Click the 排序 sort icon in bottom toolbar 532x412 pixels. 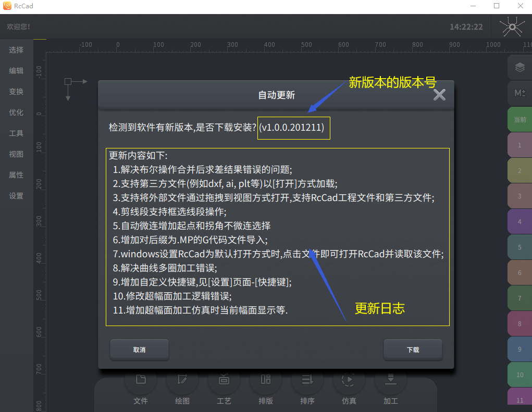[307, 380]
